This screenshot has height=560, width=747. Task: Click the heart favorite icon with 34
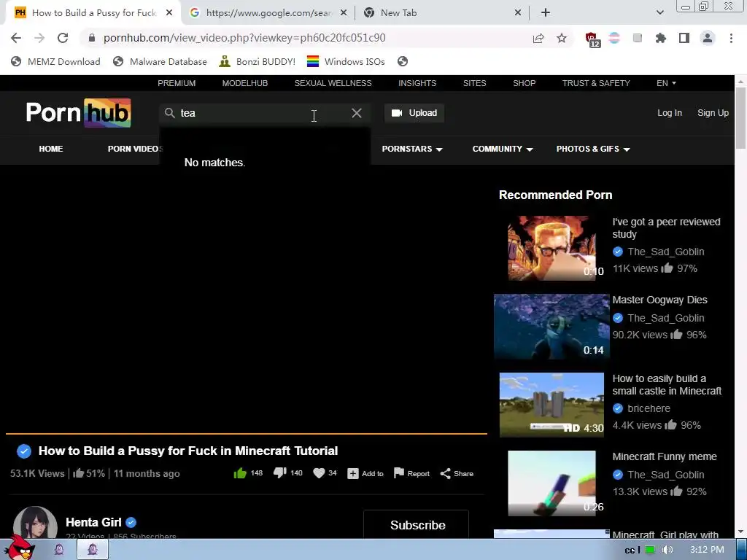(319, 472)
